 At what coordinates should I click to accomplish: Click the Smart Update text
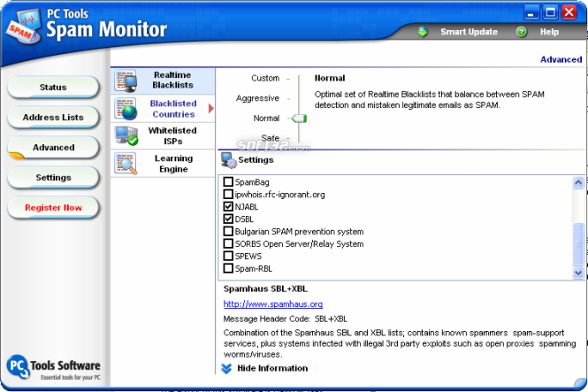(x=470, y=32)
